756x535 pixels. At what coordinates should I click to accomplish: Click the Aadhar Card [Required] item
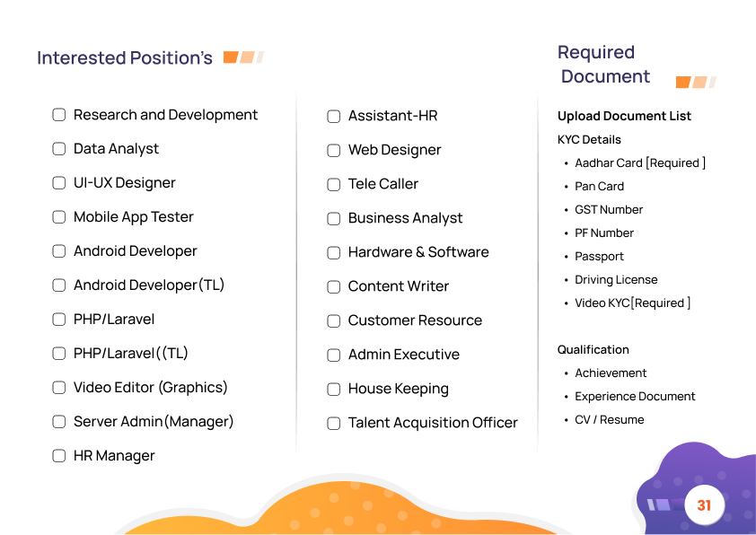coord(640,163)
